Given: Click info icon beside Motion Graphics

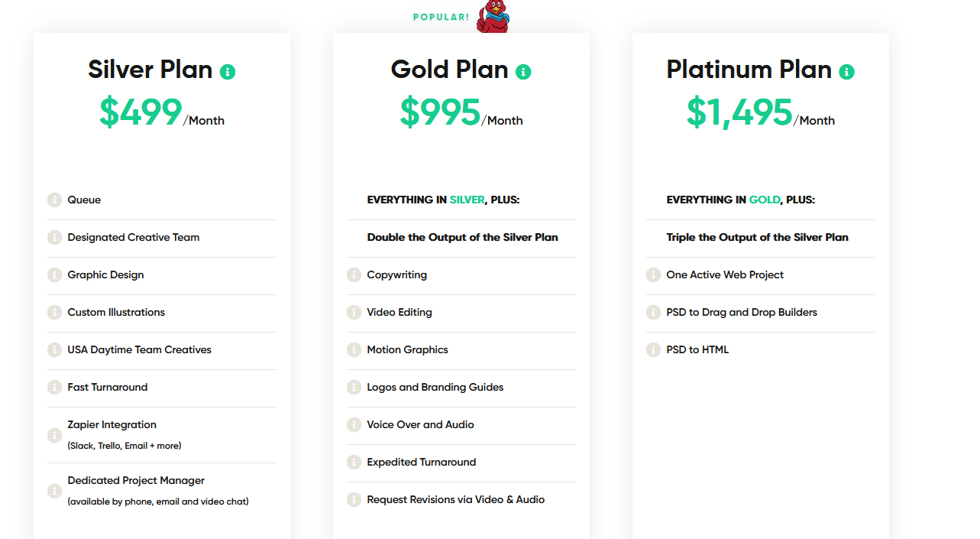Looking at the screenshot, I should 354,350.
